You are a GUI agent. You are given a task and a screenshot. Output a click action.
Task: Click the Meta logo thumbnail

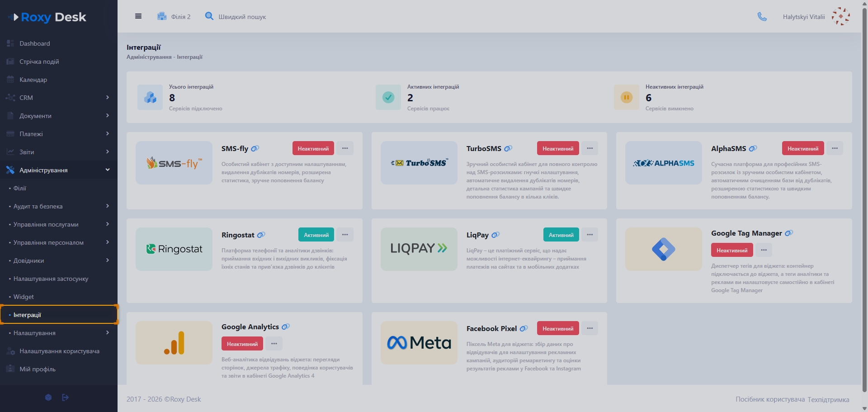pyautogui.click(x=419, y=343)
